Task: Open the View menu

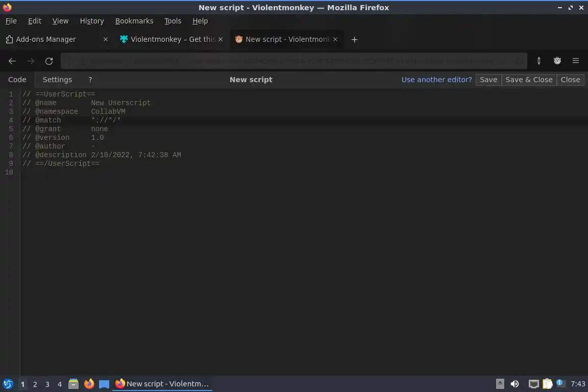Action: [x=60, y=21]
